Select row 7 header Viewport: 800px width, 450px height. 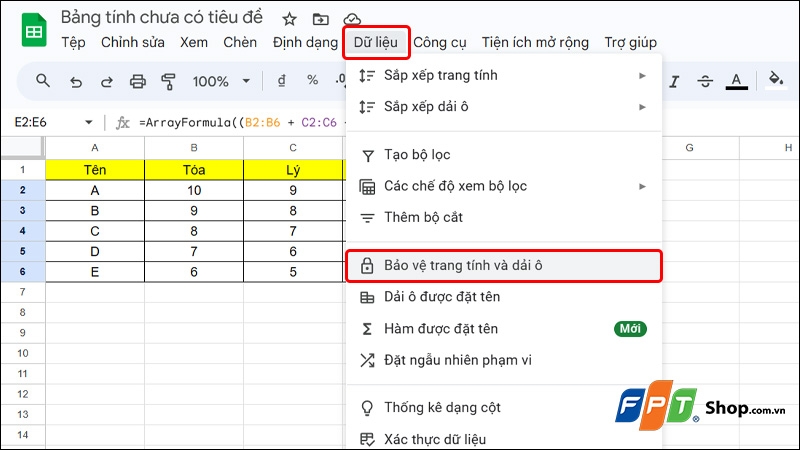(22, 292)
